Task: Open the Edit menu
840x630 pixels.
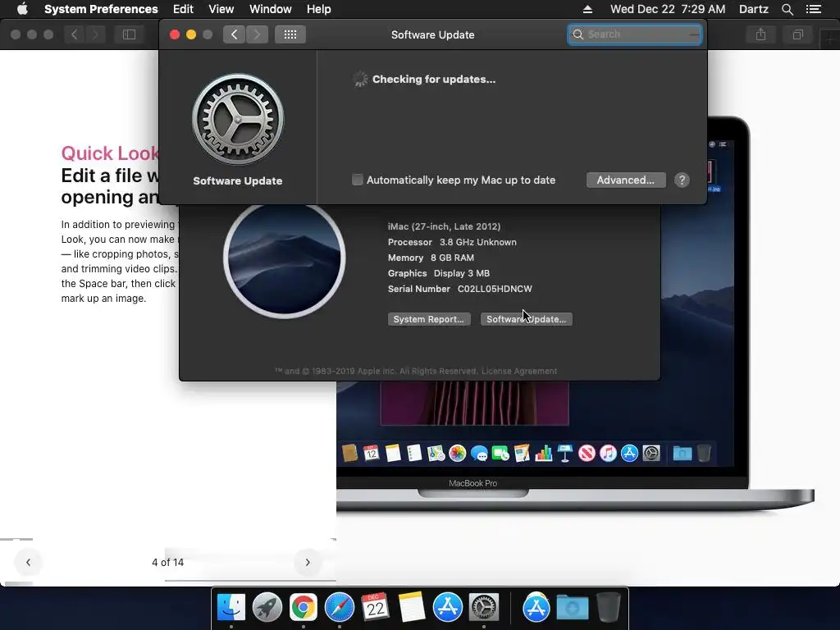Action: (x=183, y=9)
